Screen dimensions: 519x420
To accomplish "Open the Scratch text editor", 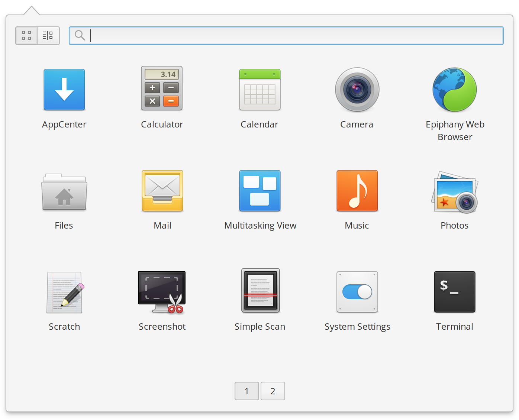I will pyautogui.click(x=65, y=292).
